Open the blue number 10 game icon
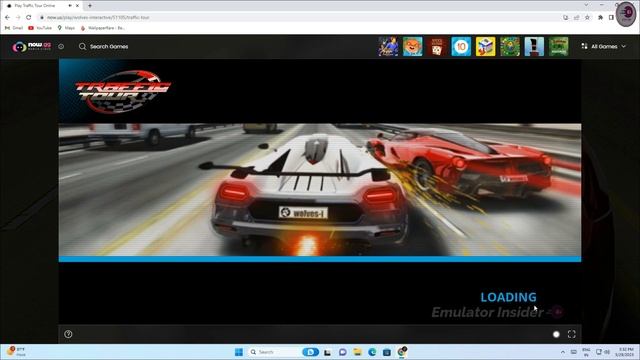The image size is (640, 360). pos(461,47)
